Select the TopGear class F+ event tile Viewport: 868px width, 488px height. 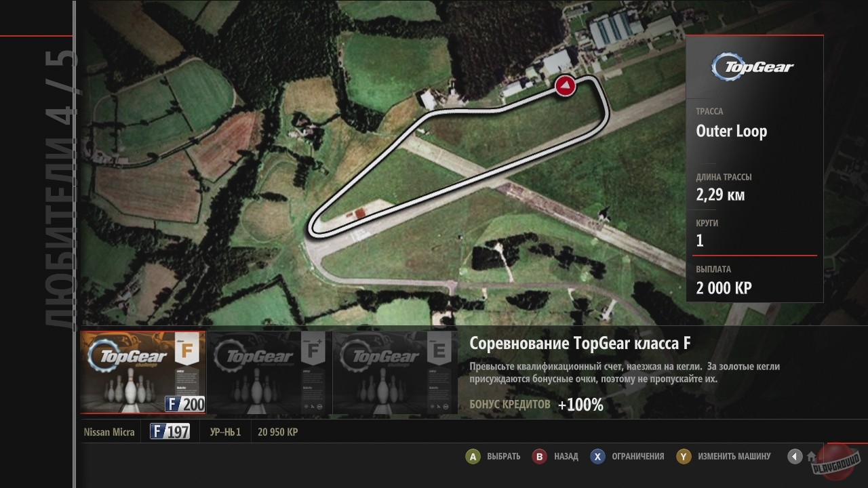click(269, 372)
